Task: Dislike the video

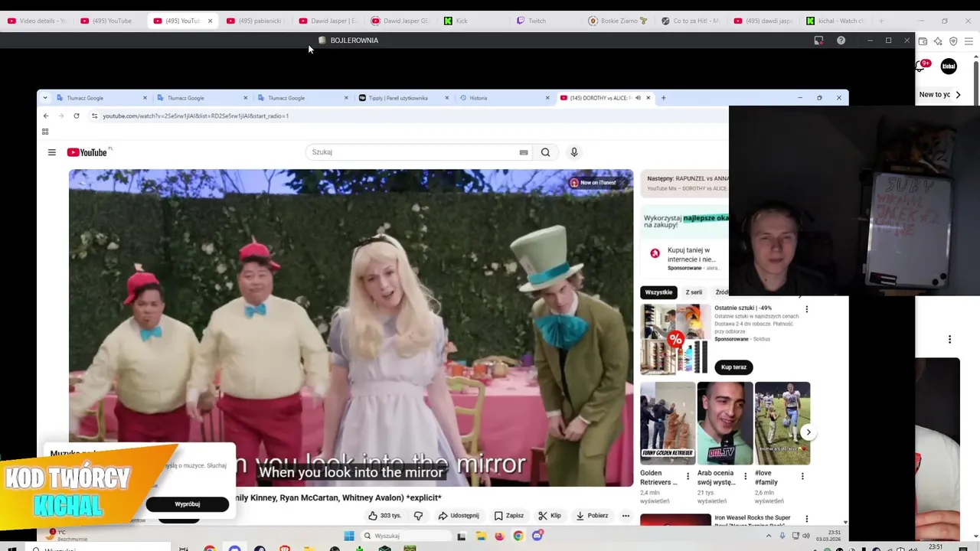Action: (418, 516)
